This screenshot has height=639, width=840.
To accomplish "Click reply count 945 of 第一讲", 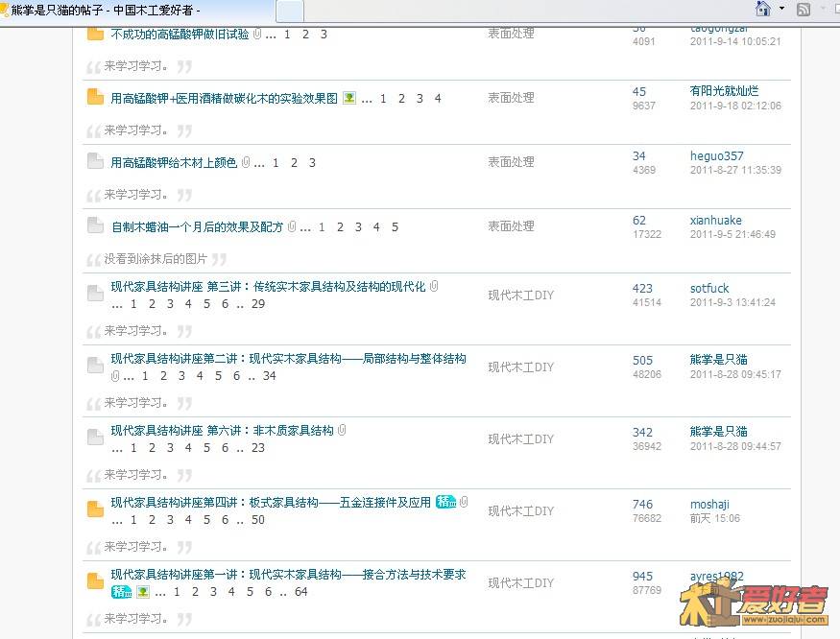I will (x=642, y=576).
